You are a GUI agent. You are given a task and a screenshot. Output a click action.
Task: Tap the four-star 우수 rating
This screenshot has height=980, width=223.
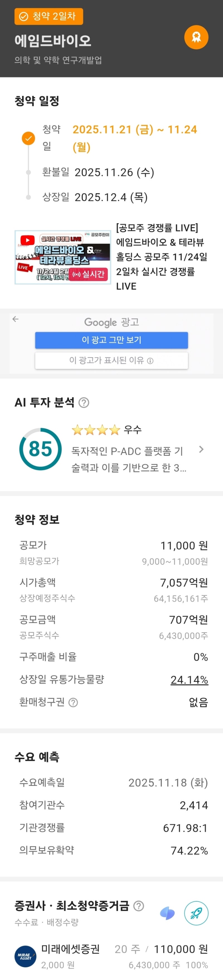(106, 430)
